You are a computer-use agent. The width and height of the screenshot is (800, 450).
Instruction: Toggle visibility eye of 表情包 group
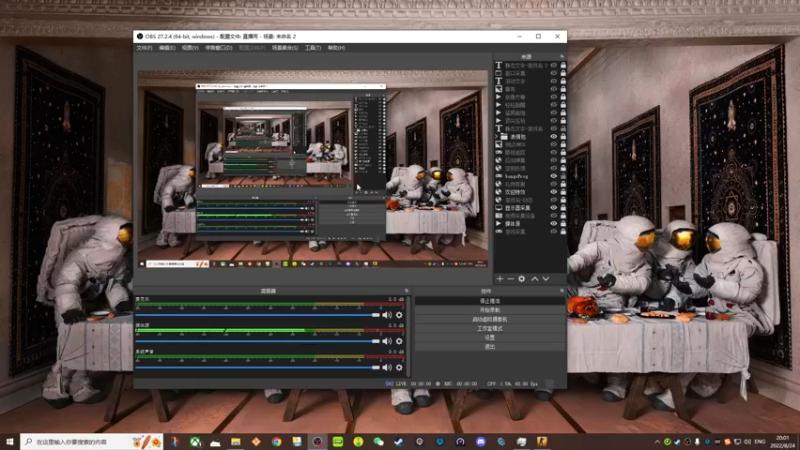pos(554,137)
